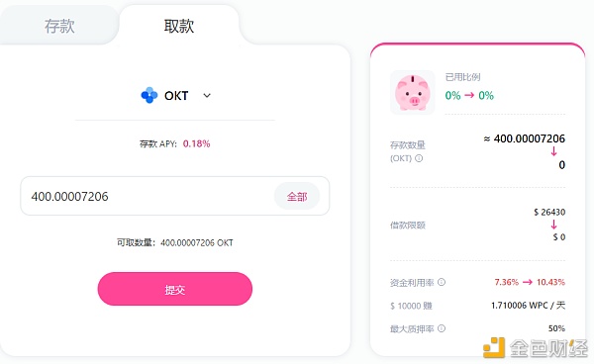Click info icon next to 存款数量 (OKT)
594x364 pixels.
coord(419,158)
